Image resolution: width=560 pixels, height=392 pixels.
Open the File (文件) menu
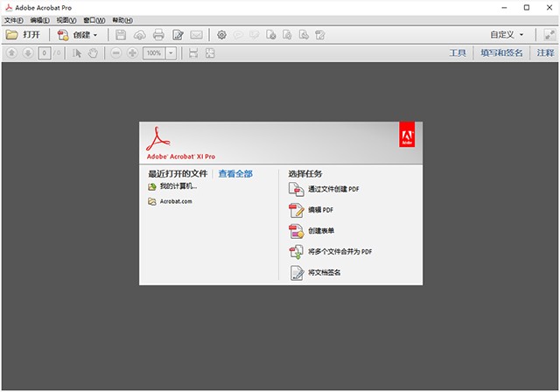[x=14, y=19]
